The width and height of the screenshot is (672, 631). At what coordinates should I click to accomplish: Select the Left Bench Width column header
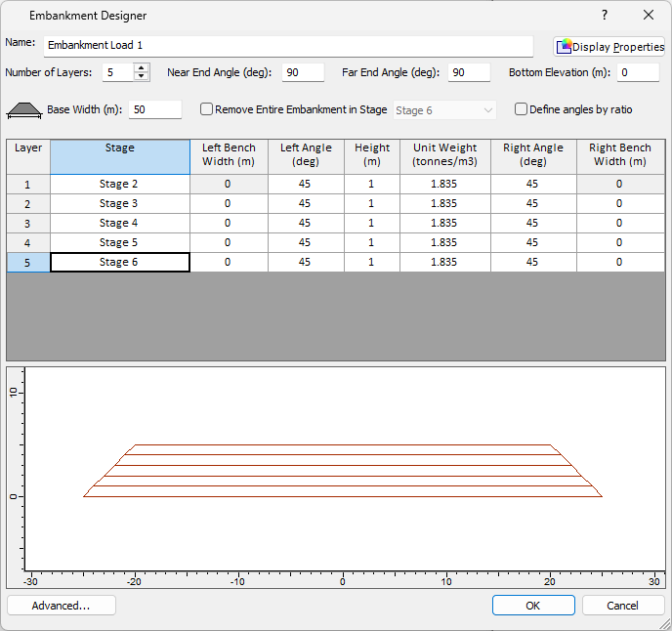pyautogui.click(x=229, y=157)
